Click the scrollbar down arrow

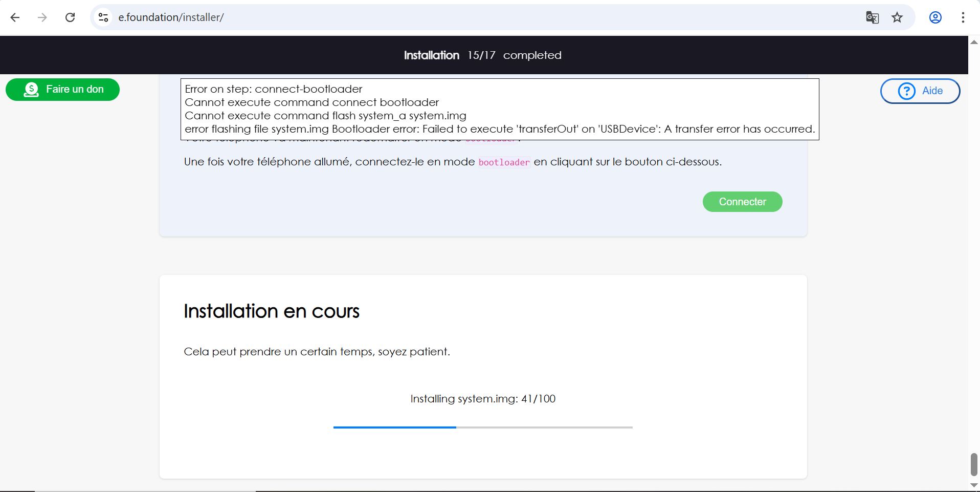click(x=974, y=485)
